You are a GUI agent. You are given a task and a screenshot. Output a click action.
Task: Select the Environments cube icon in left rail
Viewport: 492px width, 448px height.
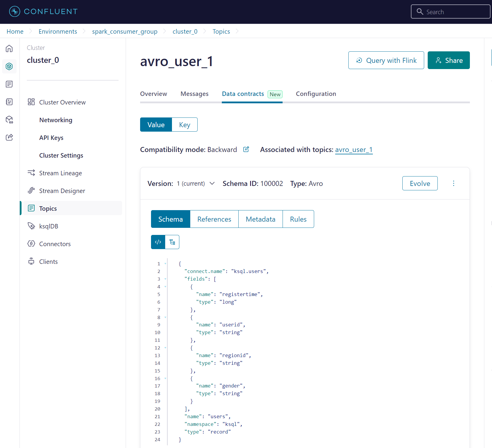tap(9, 66)
